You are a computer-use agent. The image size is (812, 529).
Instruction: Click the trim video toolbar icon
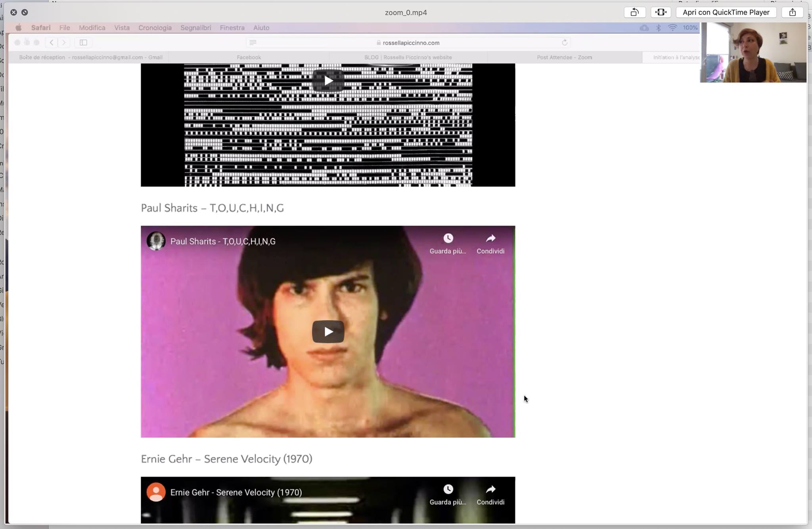pyautogui.click(x=661, y=12)
